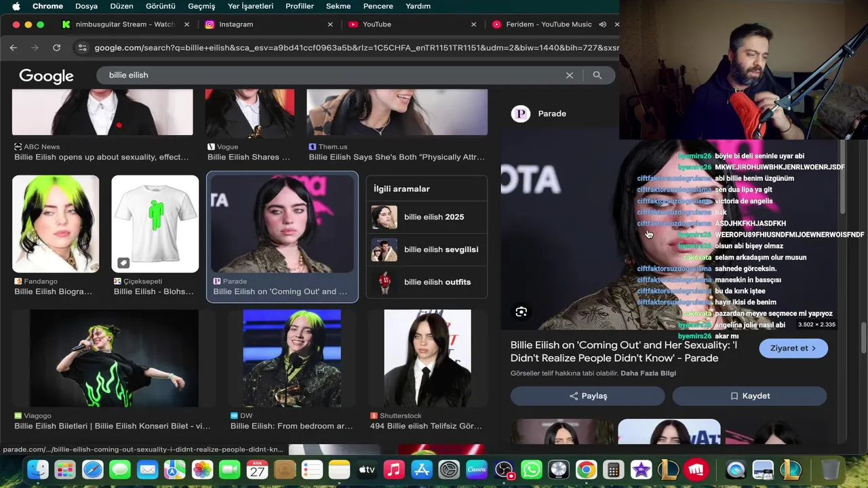This screenshot has height=488, width=868.
Task: Open the Yardım menu
Action: 418,6
